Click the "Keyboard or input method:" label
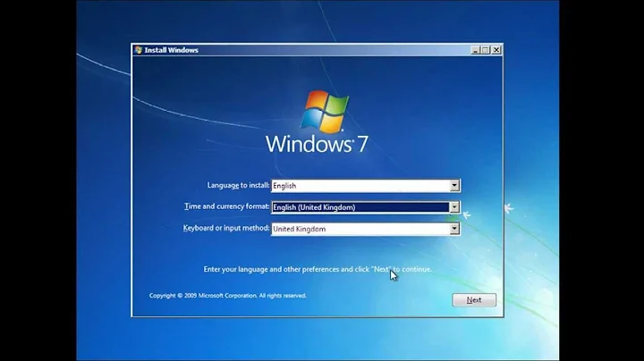This screenshot has height=361, width=644. pos(226,228)
